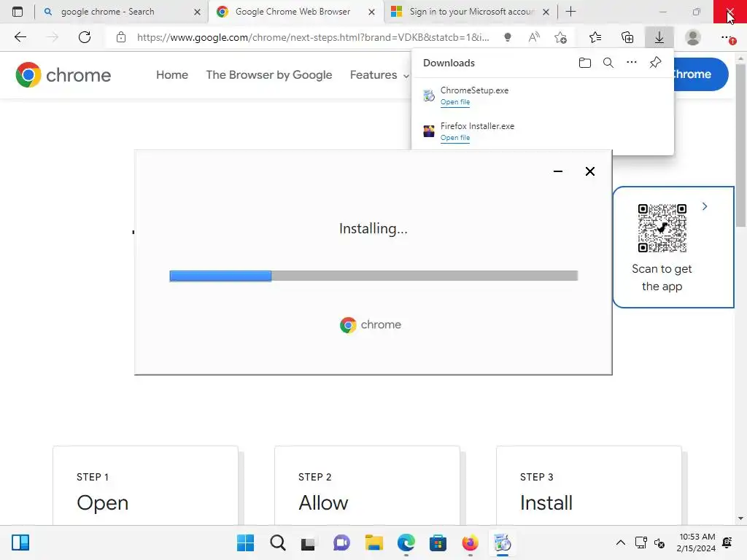Close the google chrome - Search tab
Image resolution: width=747 pixels, height=560 pixels.
[x=197, y=12]
